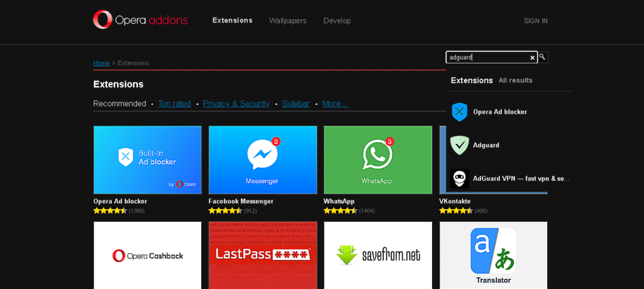This screenshot has height=289, width=644.
Task: Clear the search box with the X
Action: tap(532, 58)
